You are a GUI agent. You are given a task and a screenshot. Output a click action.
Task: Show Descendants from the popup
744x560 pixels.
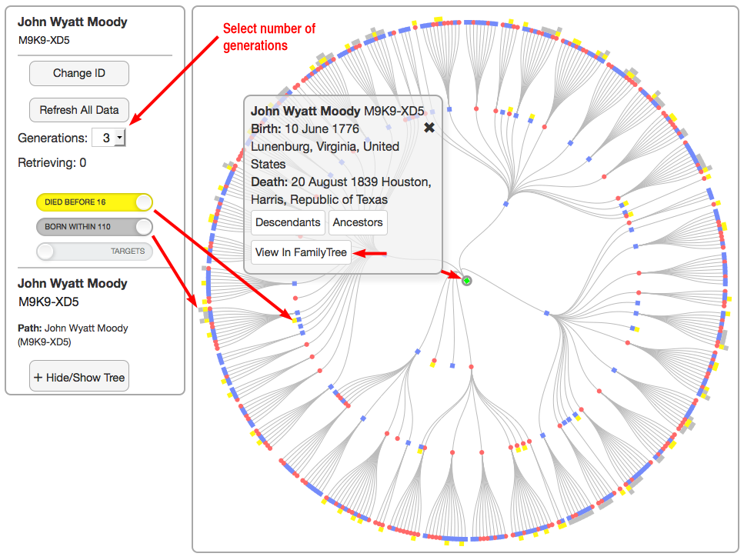288,222
